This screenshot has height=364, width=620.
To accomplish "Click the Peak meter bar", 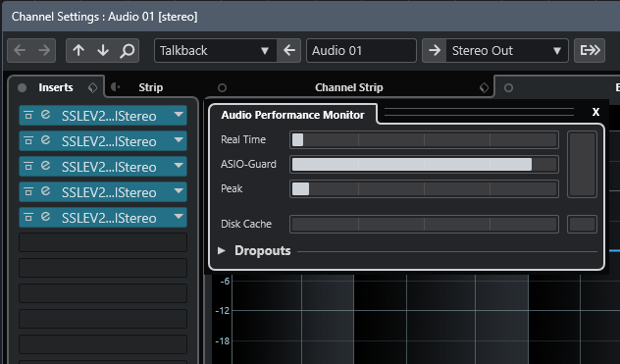I will 424,188.
